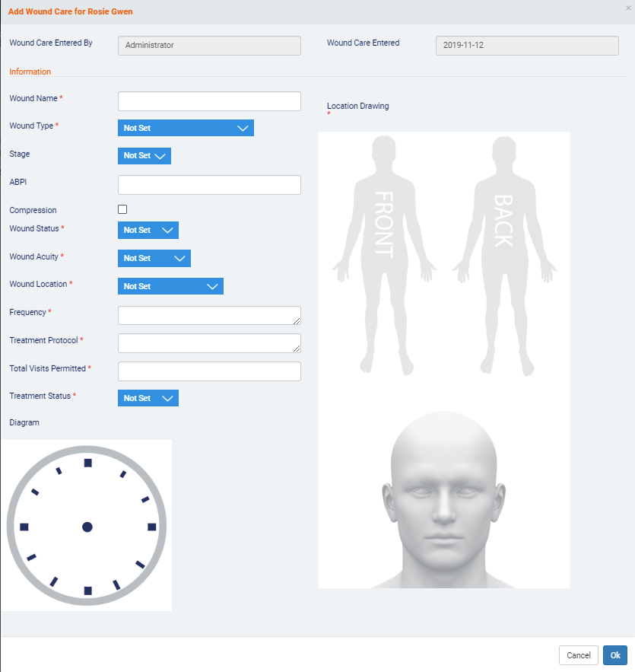The height and width of the screenshot is (672, 635).
Task: Open the Wound Status dropdown
Action: [148, 230]
